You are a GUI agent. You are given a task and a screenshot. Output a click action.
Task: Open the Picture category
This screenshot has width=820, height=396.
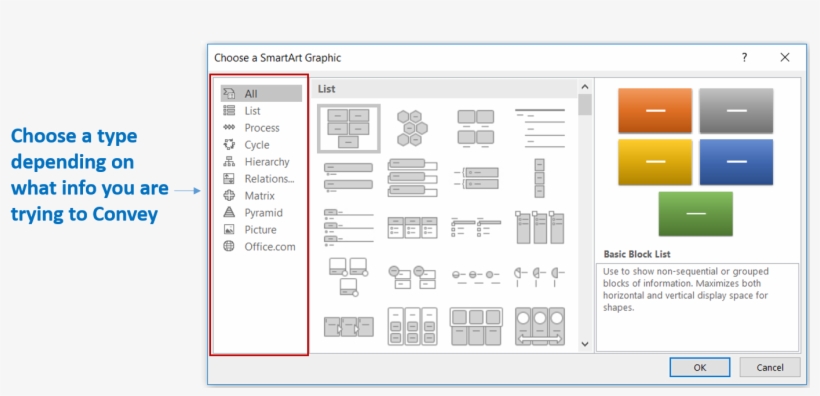(x=261, y=230)
